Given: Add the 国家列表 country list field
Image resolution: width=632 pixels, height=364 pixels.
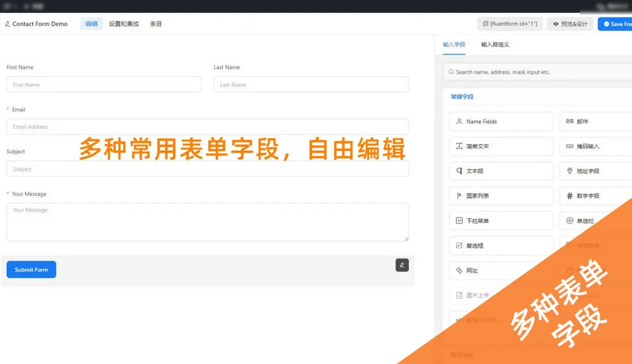Looking at the screenshot, I should click(500, 196).
